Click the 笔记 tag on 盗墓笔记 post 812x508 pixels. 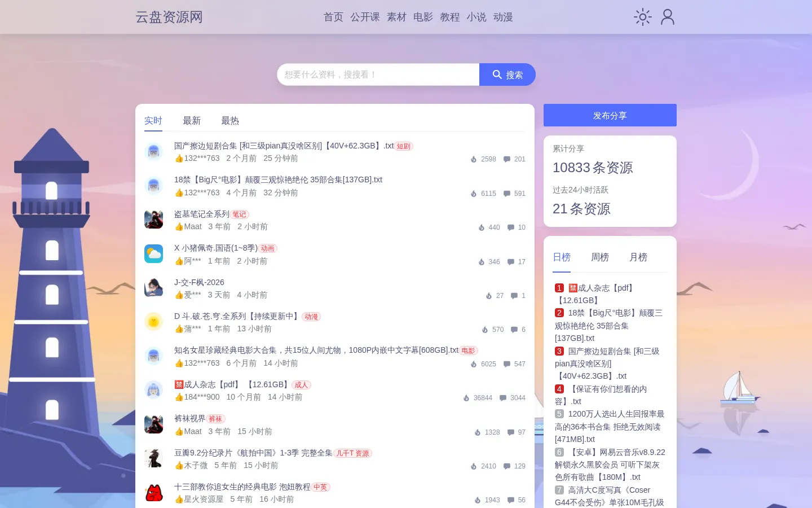240,214
